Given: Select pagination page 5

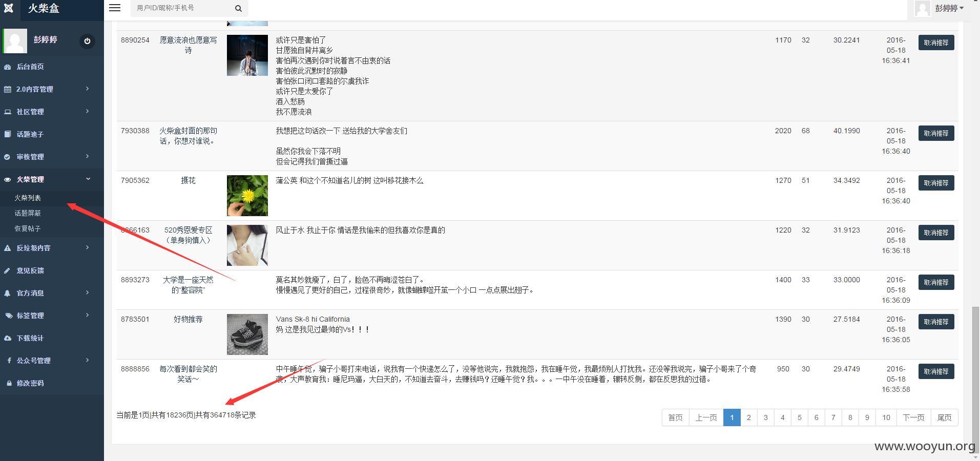Looking at the screenshot, I should pos(800,417).
